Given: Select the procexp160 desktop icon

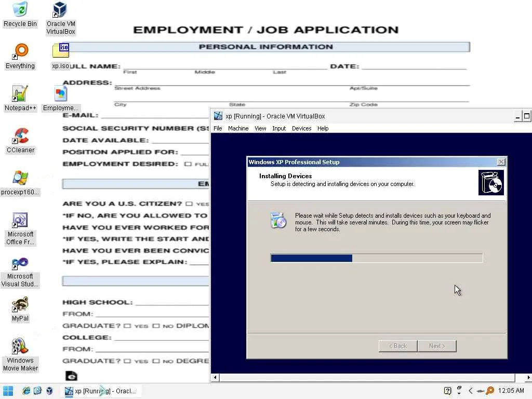Looking at the screenshot, I should click(20, 183).
